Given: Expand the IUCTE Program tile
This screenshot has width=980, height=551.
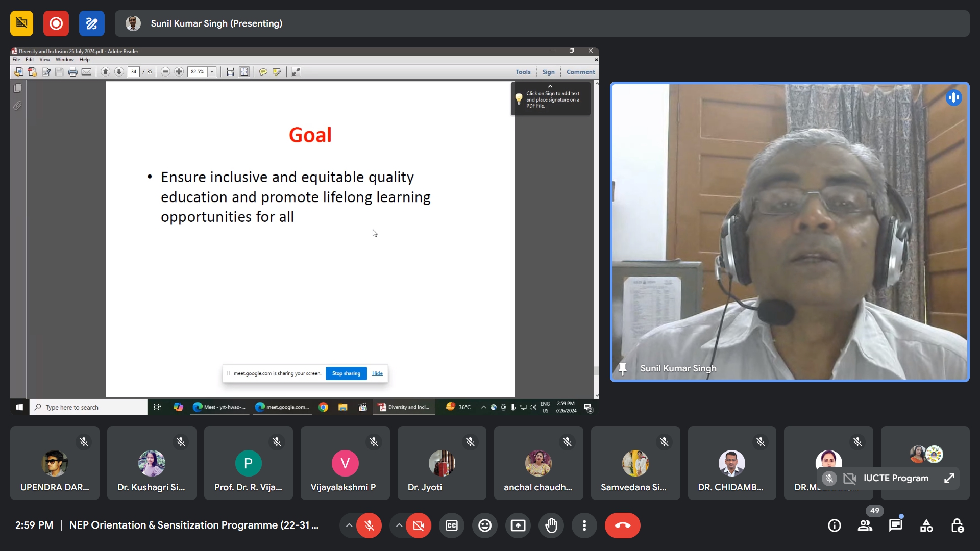Looking at the screenshot, I should [949, 479].
